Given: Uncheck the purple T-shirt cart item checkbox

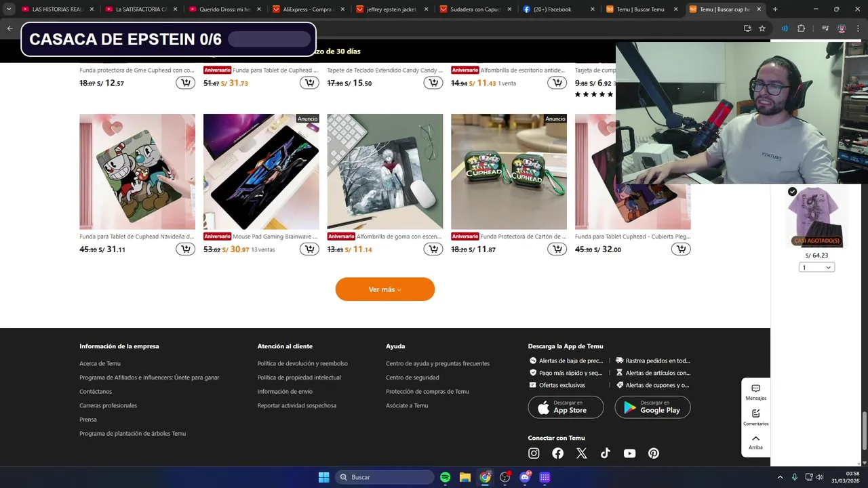Looking at the screenshot, I should click(792, 192).
